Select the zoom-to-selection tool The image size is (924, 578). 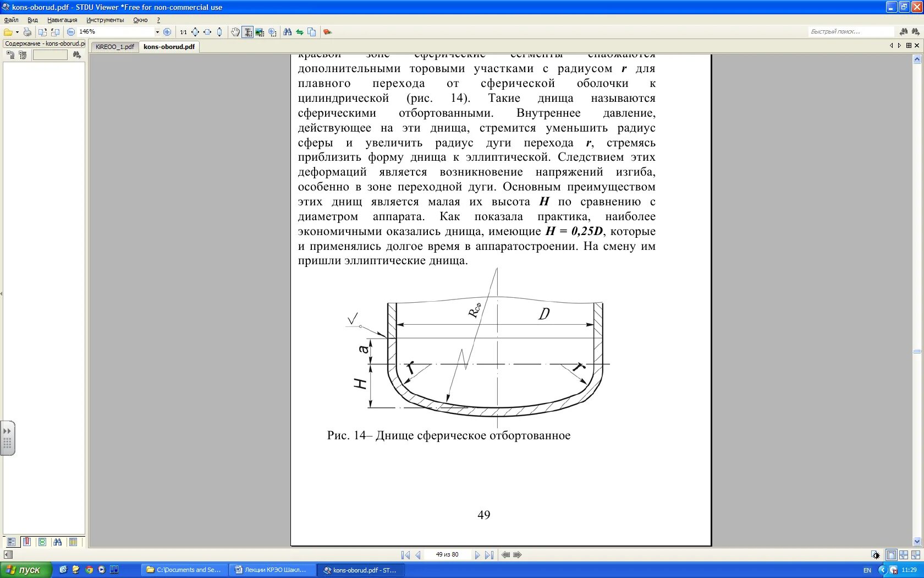click(272, 32)
